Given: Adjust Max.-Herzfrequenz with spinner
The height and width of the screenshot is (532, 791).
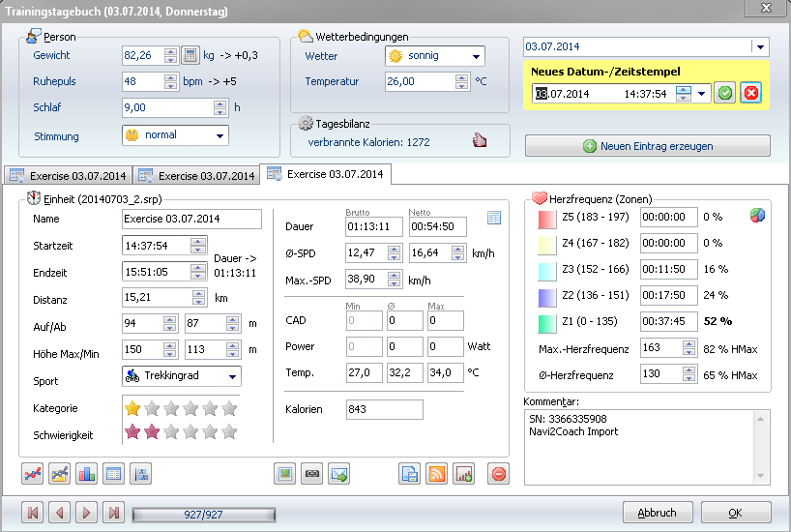Looking at the screenshot, I should point(689,348).
